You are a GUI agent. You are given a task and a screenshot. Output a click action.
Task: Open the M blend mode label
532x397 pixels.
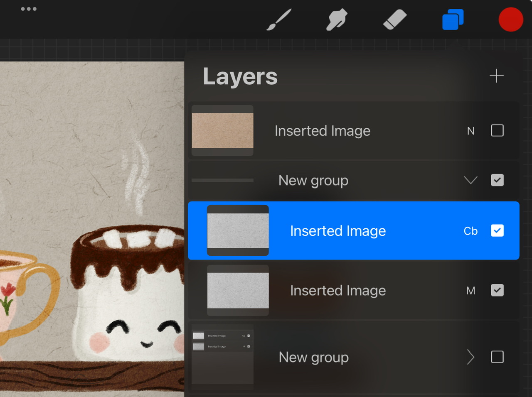(471, 291)
